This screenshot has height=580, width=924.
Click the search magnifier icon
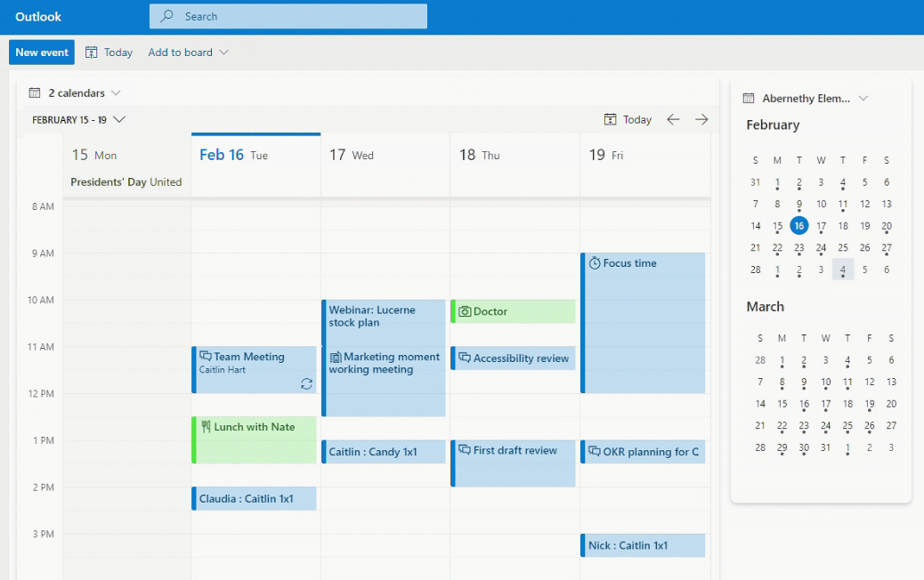166,16
